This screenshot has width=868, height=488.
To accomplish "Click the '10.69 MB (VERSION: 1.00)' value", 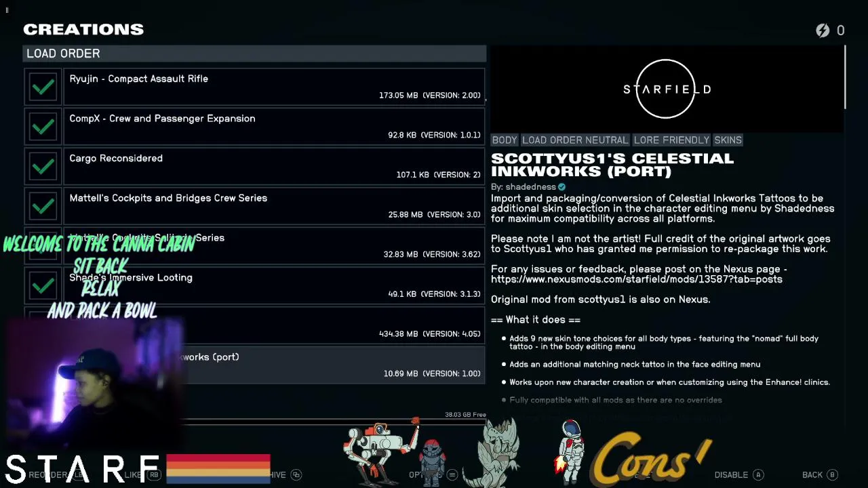I will (x=432, y=374).
